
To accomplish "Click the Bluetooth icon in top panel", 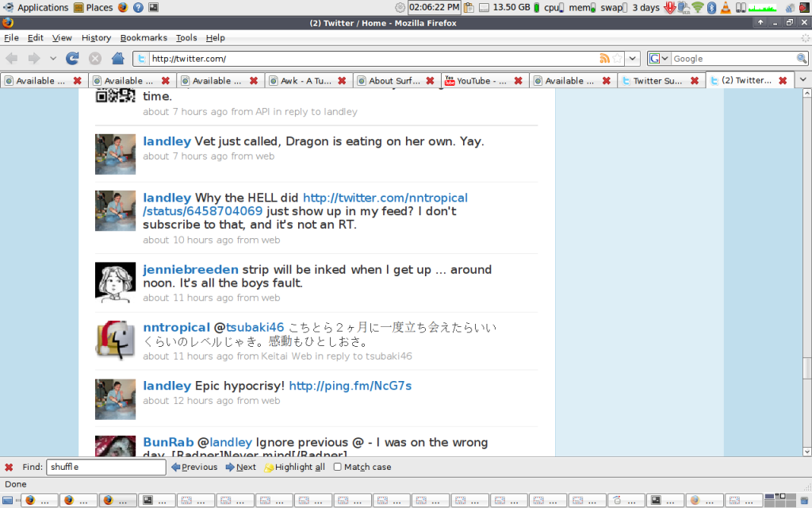I will pos(711,7).
